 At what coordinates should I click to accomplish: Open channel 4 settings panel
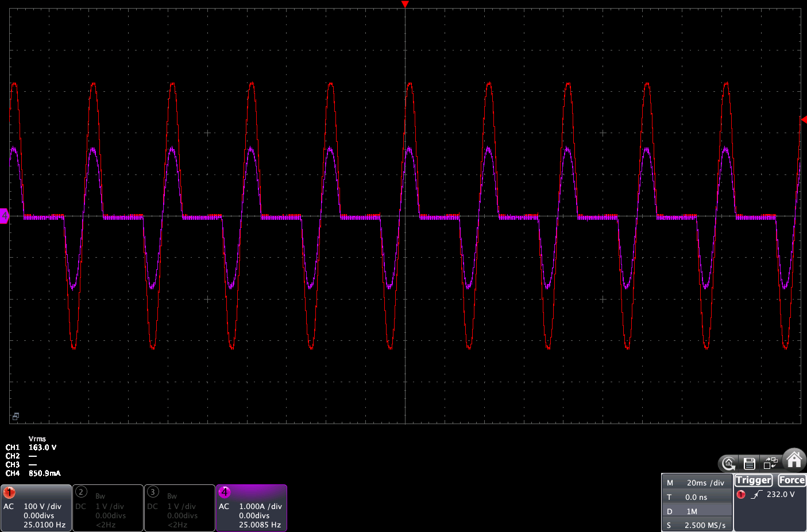pyautogui.click(x=251, y=508)
